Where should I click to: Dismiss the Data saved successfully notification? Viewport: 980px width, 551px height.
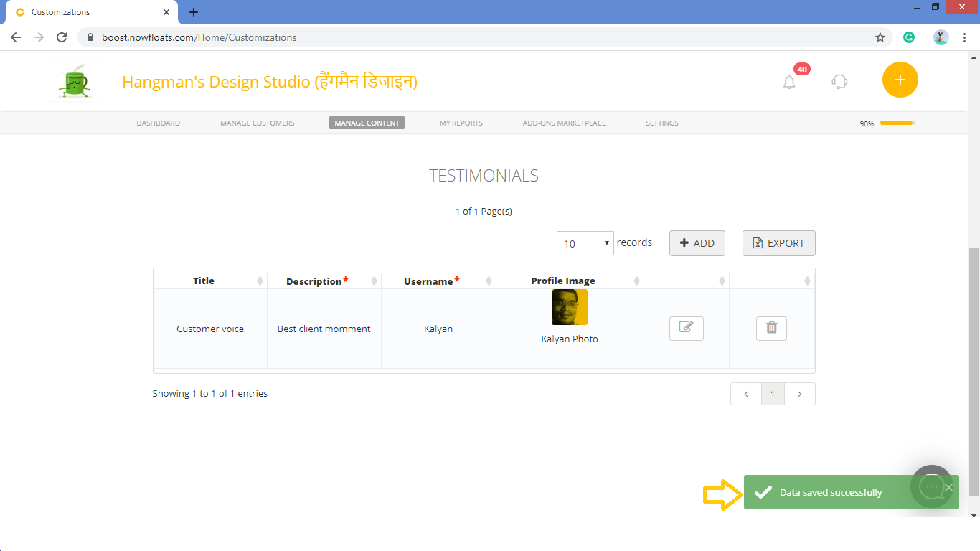point(948,488)
